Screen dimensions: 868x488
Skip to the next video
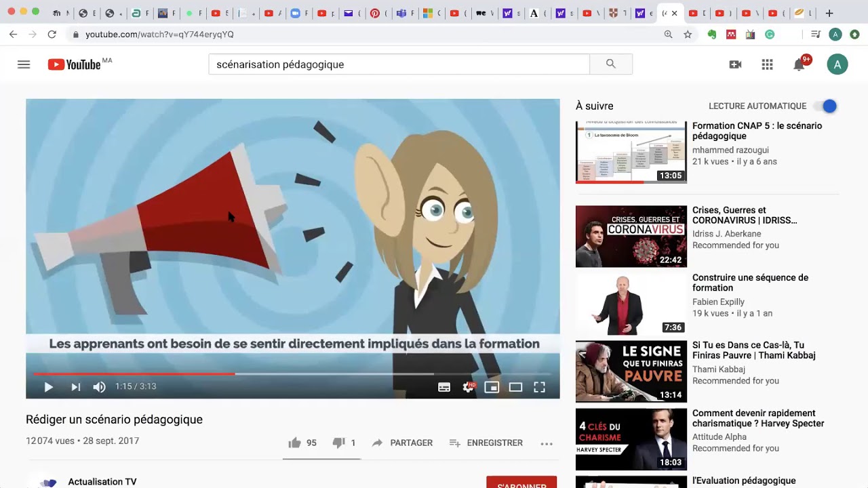point(75,387)
